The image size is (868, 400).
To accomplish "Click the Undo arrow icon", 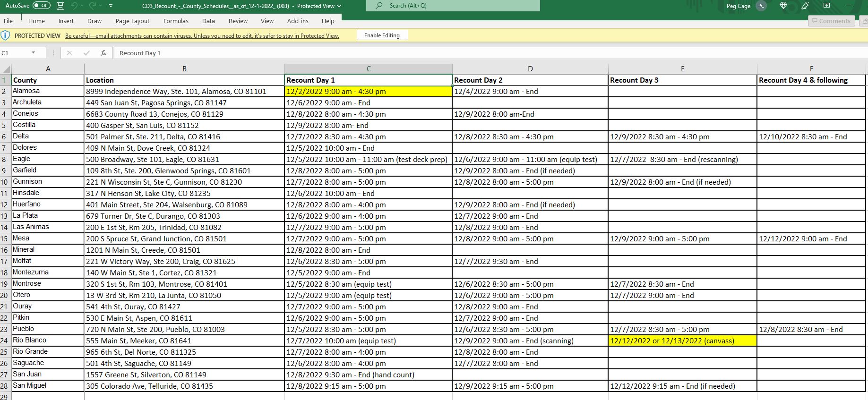I will 74,6.
